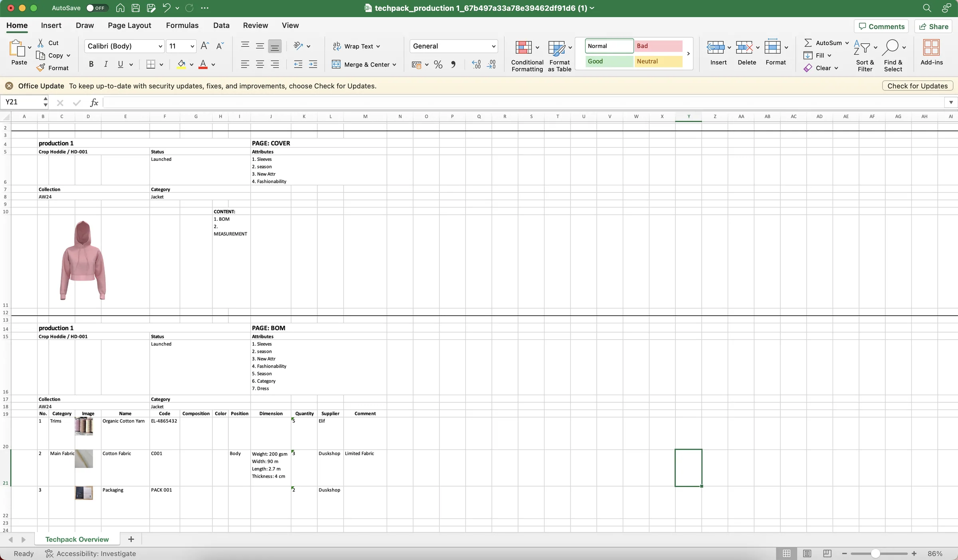Viewport: 958px width, 560px height.
Task: Click Increase Decimal icon
Action: (476, 64)
